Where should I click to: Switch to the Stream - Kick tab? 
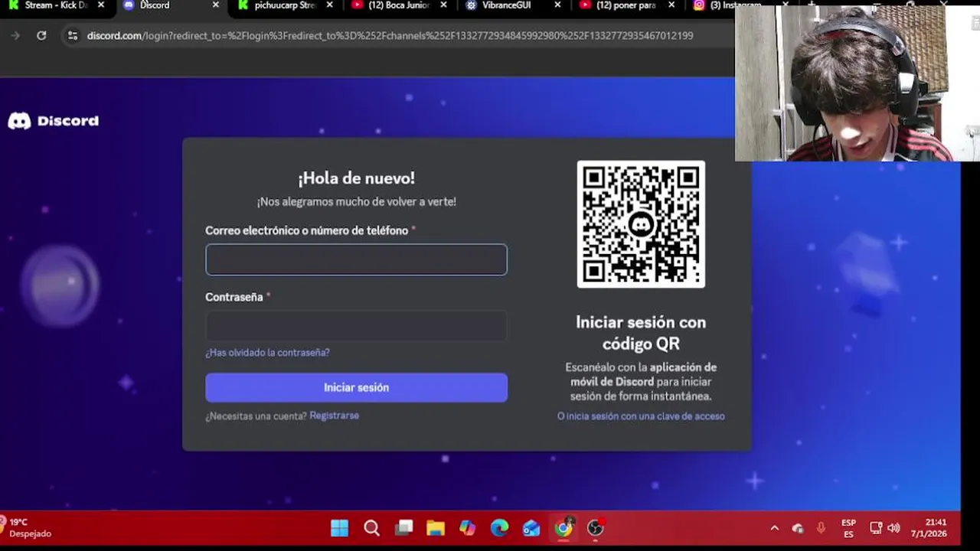[x=55, y=5]
